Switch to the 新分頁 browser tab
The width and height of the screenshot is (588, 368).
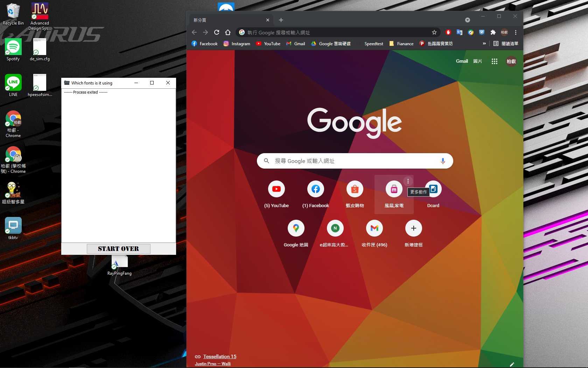(x=227, y=20)
